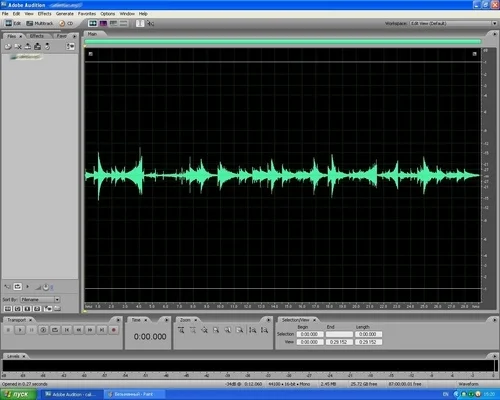Viewport: 500px width, 400px height.
Task: Switch to Multitrack view
Action: point(40,23)
